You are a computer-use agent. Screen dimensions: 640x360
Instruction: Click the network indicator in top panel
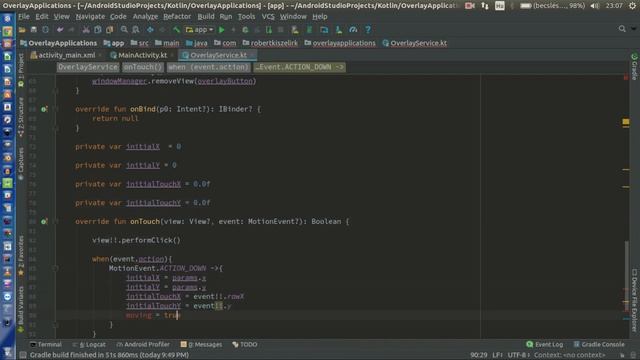pos(485,6)
